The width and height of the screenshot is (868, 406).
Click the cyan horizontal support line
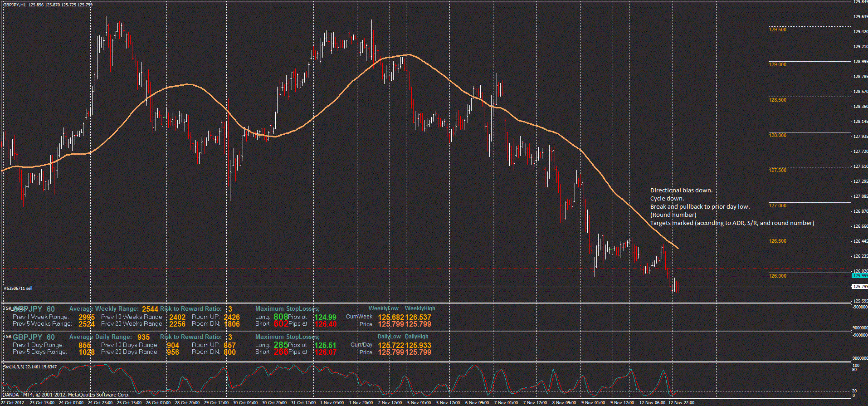point(317,276)
